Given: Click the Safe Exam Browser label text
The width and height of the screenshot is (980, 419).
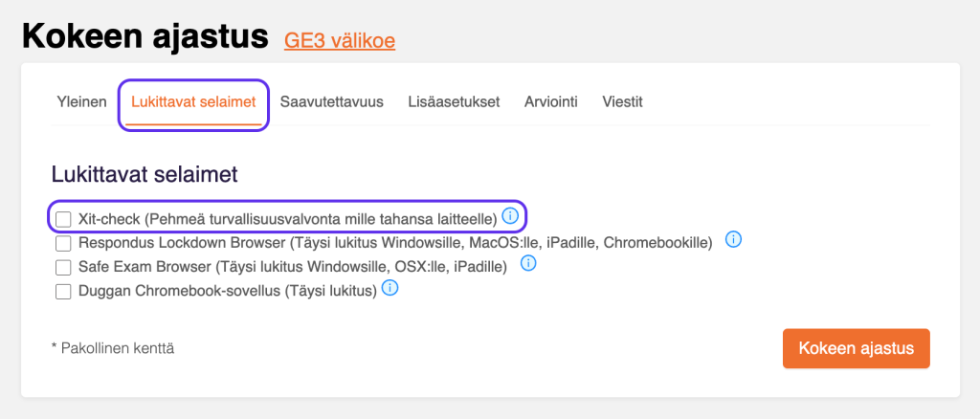Looking at the screenshot, I should 293,267.
